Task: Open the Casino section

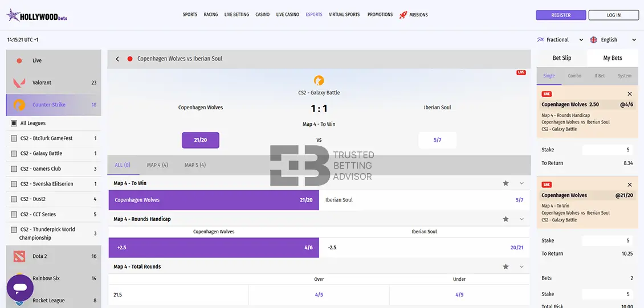Action: click(x=263, y=15)
